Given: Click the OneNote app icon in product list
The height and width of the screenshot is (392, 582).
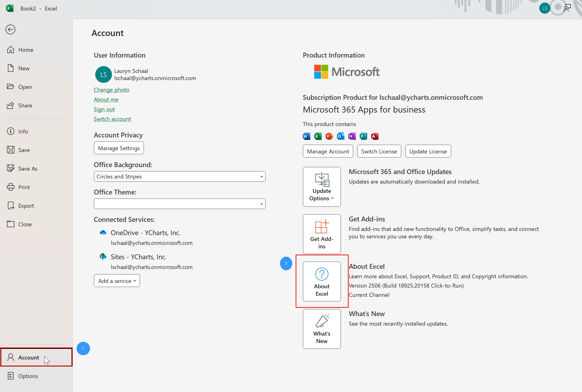Looking at the screenshot, I should (x=352, y=136).
